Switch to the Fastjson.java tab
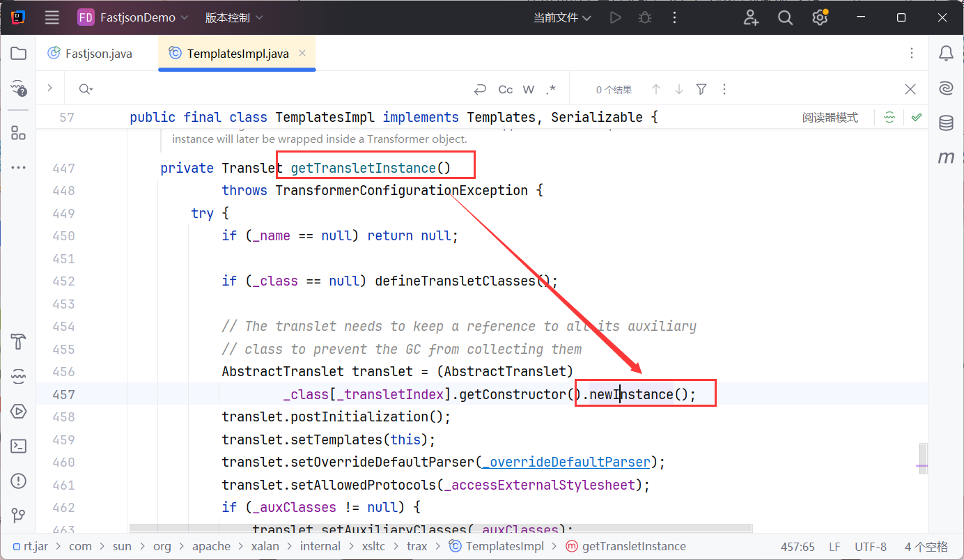The height and width of the screenshot is (560, 964). [x=98, y=54]
